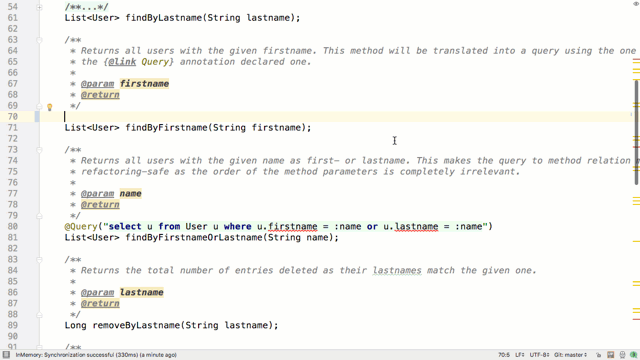The height and width of the screenshot is (360, 640).
Task: Click the @return tag on line 87
Action: point(100,303)
